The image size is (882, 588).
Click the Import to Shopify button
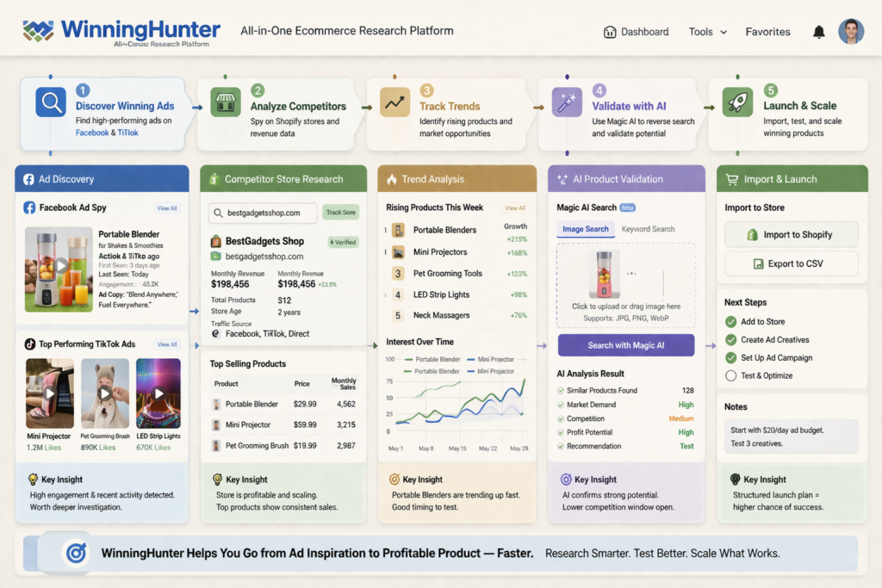790,234
